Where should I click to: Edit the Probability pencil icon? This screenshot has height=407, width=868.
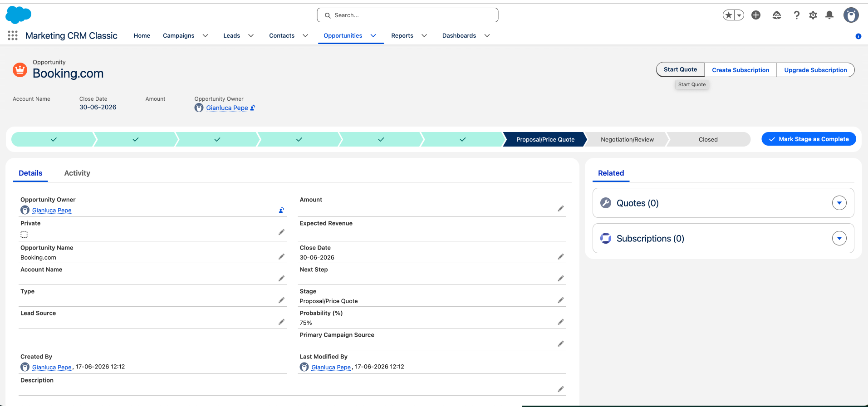(x=561, y=322)
